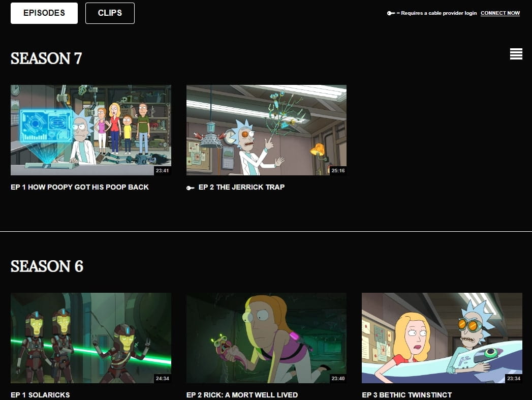The image size is (532, 400).
Task: Play How Poopy Got His Poop Back thumbnail
Action: 91,130
